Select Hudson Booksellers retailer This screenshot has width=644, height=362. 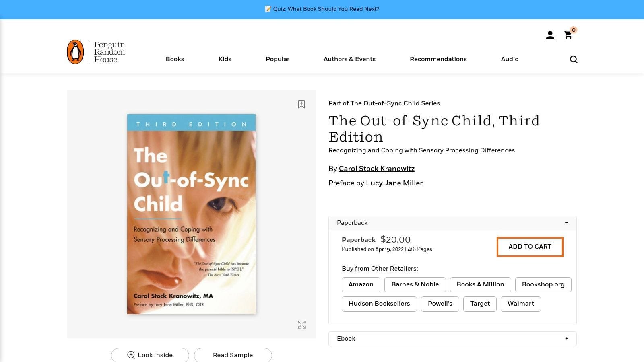click(379, 304)
